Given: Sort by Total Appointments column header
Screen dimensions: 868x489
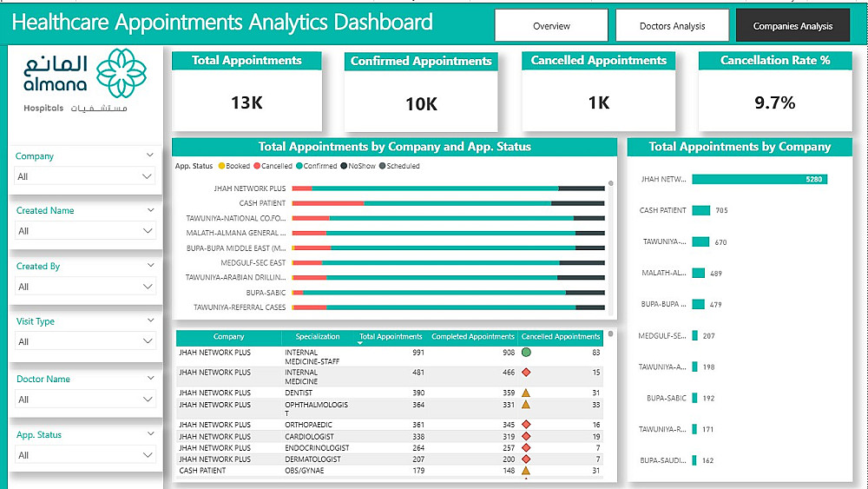Looking at the screenshot, I should (391, 337).
